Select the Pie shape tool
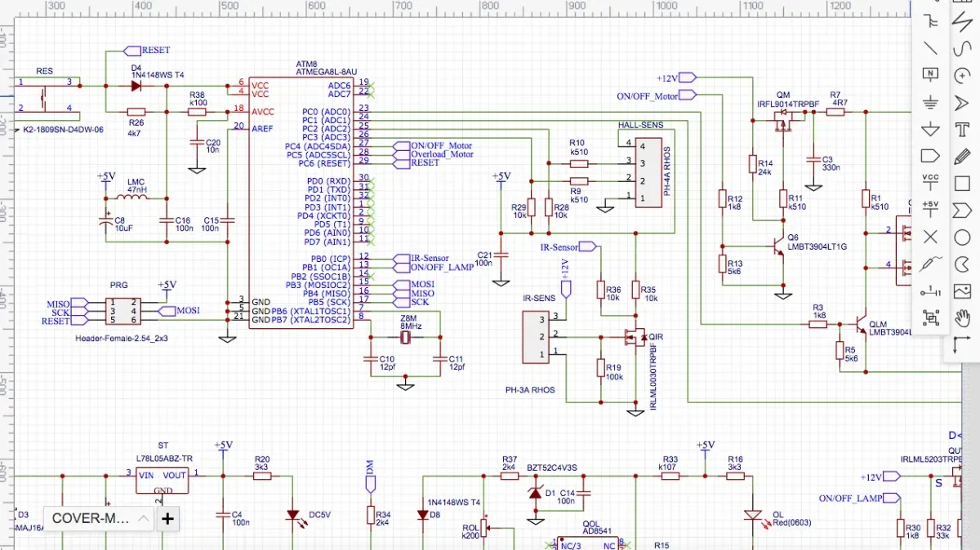This screenshot has width=980, height=550. (962, 264)
